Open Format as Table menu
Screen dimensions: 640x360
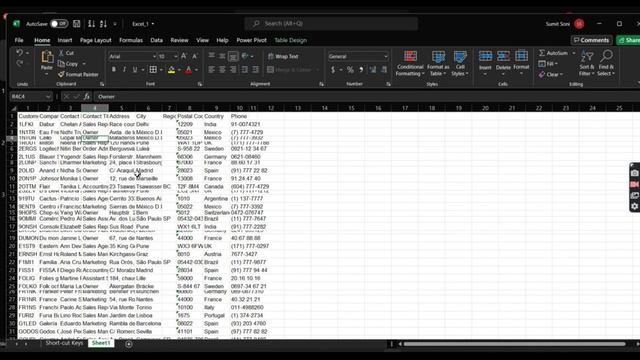point(438,63)
